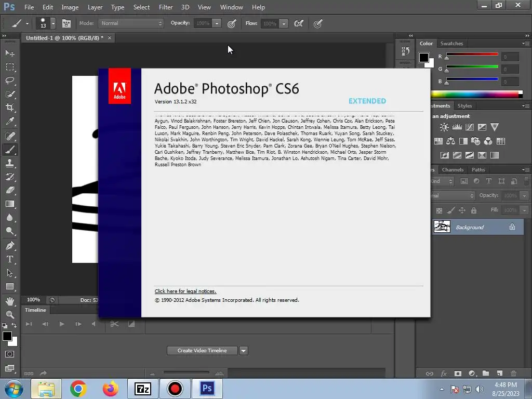The height and width of the screenshot is (399, 532).
Task: Open the tool preset picker arrow
Action: (x=27, y=24)
